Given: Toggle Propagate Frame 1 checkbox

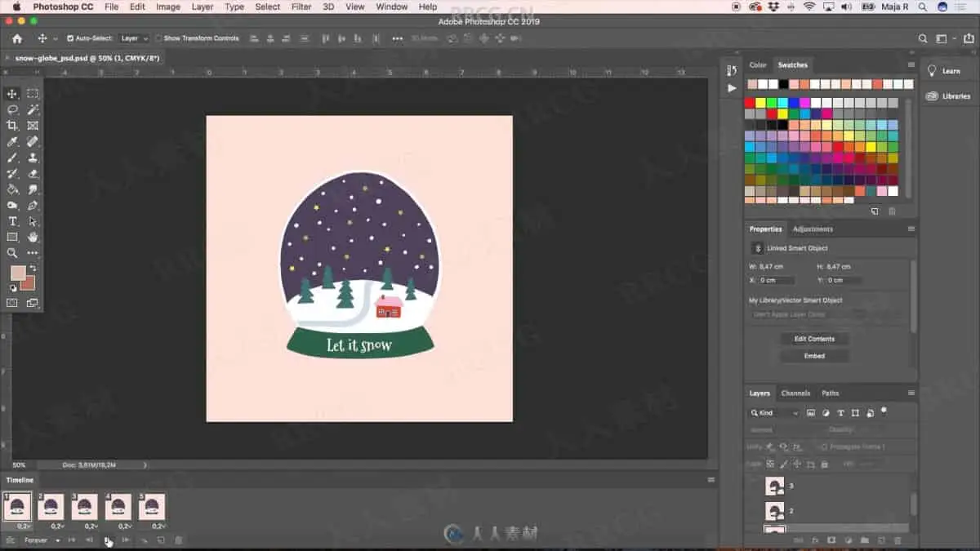Looking at the screenshot, I should [x=822, y=447].
